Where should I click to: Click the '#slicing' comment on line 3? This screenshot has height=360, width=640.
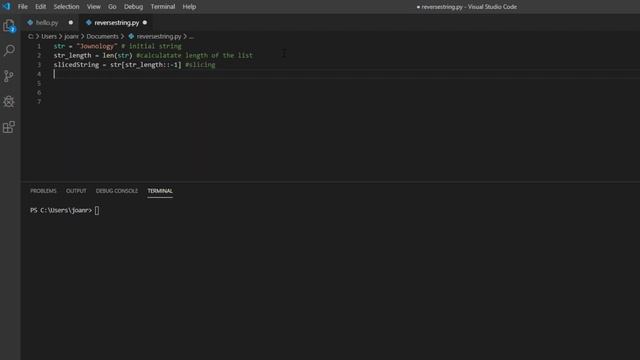[x=200, y=65]
